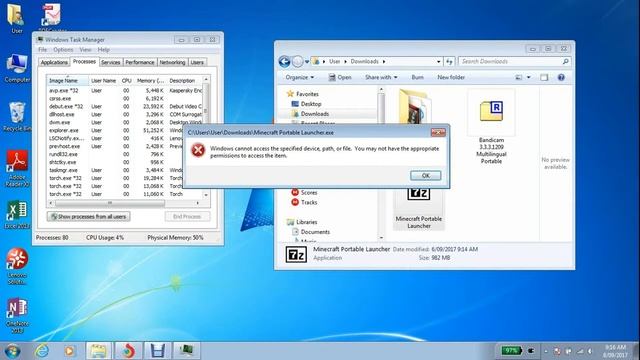Select the Bandicam Multilingual Portable folder
This screenshot has width=640, height=360.
click(491, 127)
